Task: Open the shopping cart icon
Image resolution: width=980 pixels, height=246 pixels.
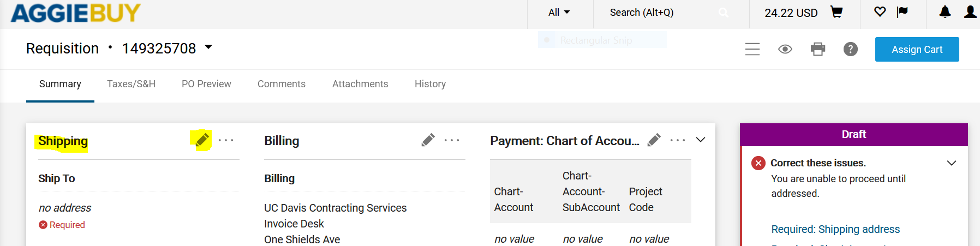Action: tap(836, 12)
